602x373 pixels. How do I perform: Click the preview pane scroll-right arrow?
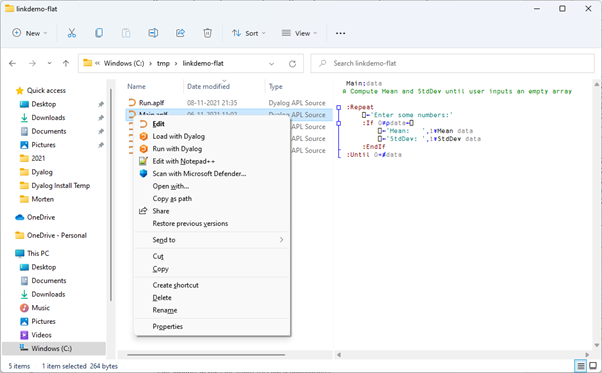point(587,355)
